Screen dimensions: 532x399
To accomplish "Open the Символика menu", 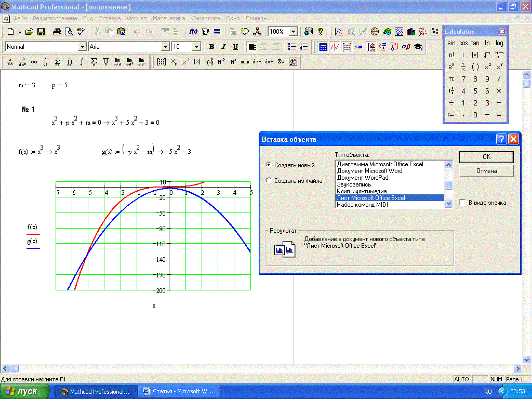I will coord(206,18).
